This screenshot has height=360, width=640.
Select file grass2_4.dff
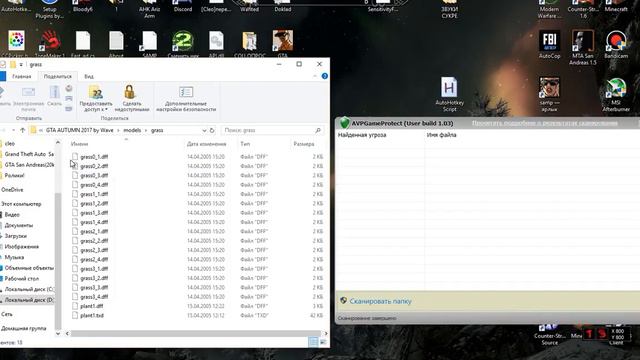pyautogui.click(x=94, y=259)
